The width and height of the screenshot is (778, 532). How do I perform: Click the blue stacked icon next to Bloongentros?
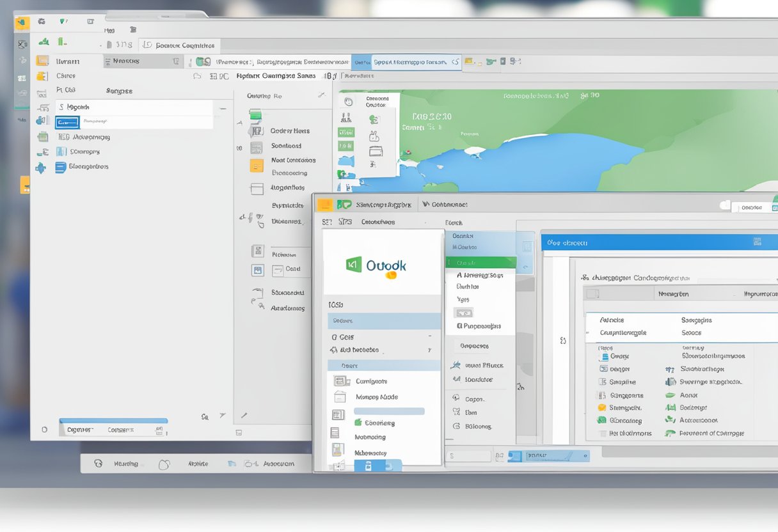coord(61,167)
